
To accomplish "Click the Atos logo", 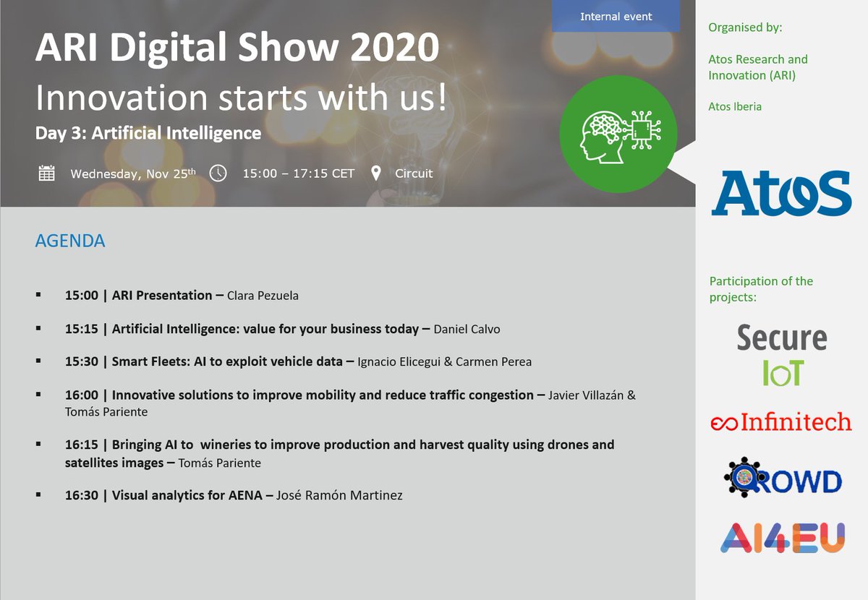I will click(x=781, y=193).
